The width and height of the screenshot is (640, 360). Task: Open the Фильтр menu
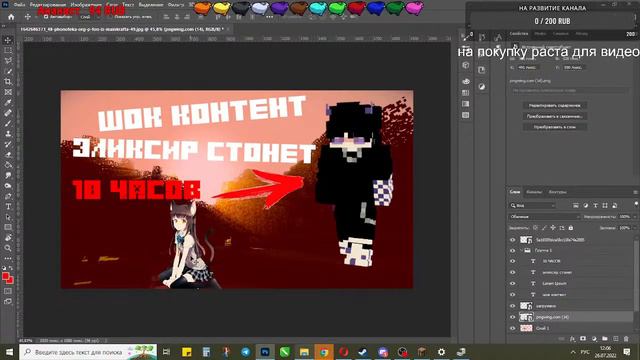click(176, 5)
